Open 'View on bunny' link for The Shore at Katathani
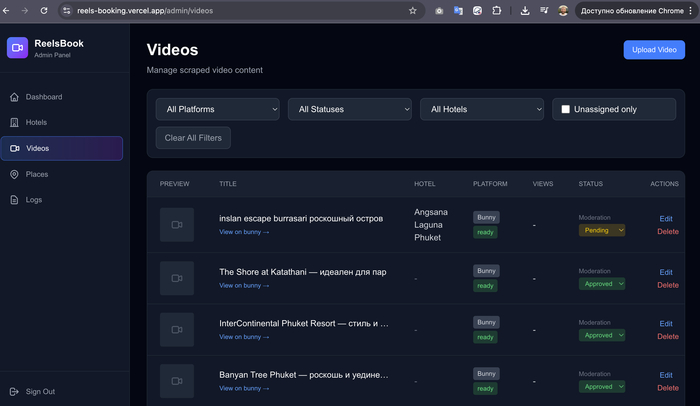 (x=244, y=285)
